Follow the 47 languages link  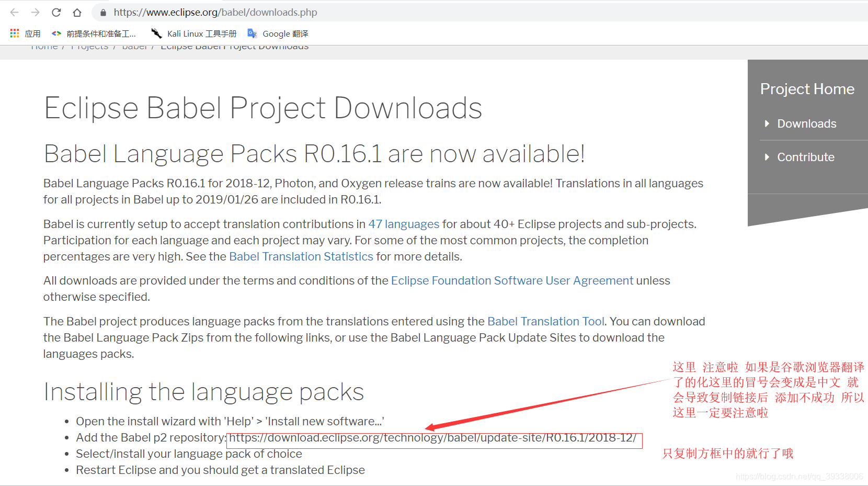point(404,224)
